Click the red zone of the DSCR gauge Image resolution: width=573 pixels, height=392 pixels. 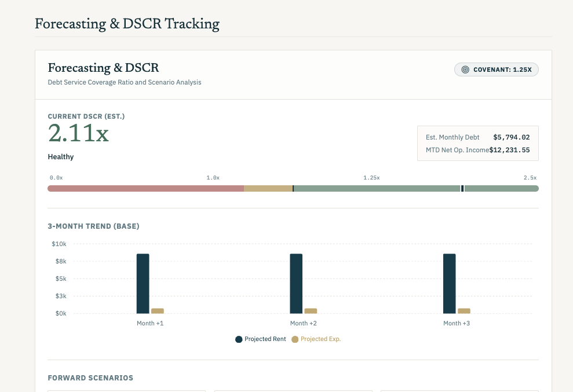[x=146, y=189]
